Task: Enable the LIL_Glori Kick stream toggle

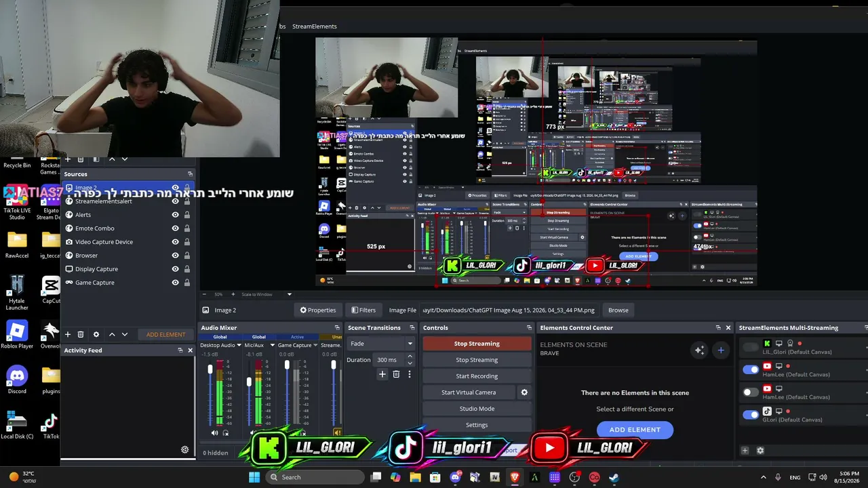Action: tap(751, 348)
